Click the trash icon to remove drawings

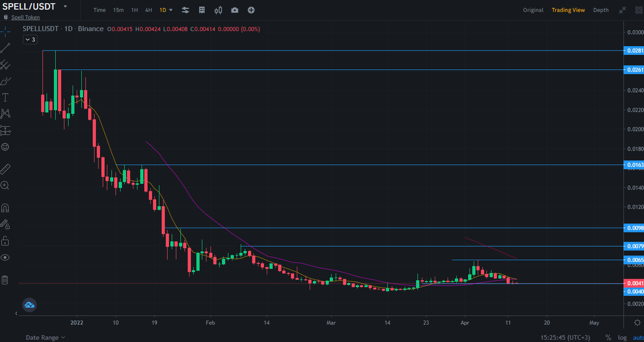click(x=5, y=280)
